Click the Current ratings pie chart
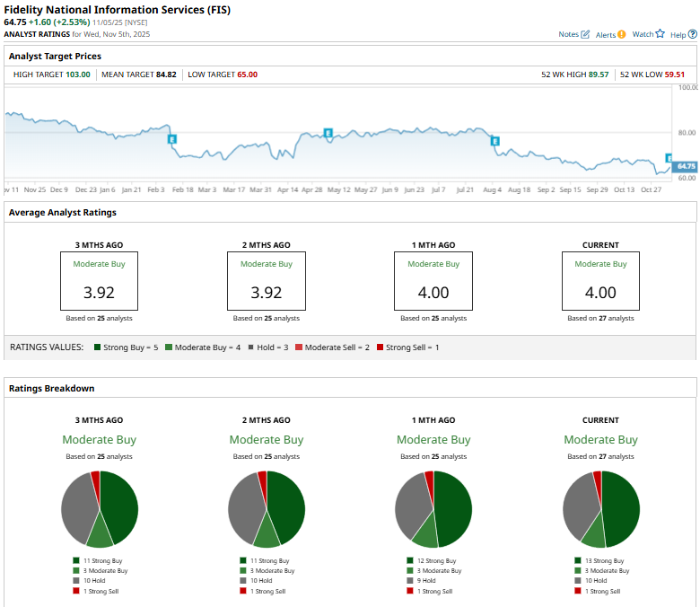The image size is (700, 607). [x=600, y=508]
